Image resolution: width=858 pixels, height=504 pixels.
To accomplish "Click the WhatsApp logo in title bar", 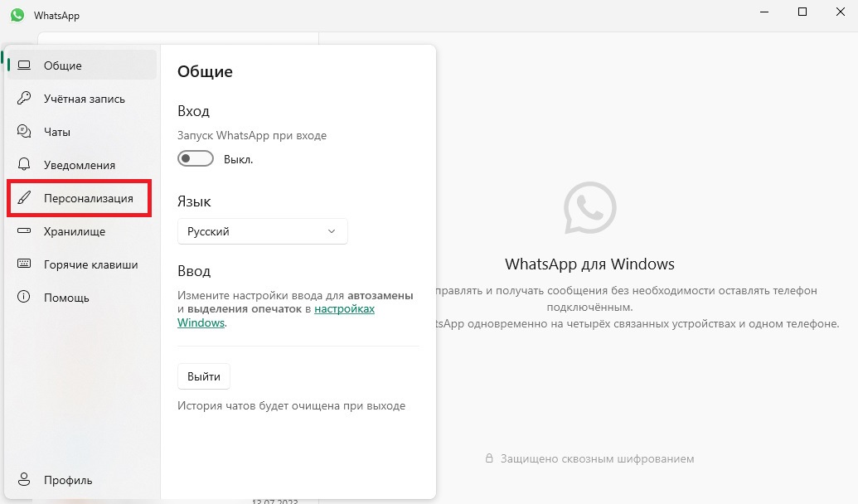I will point(17,15).
